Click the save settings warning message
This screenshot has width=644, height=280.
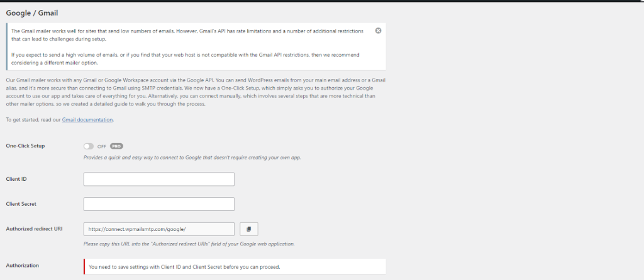(184, 267)
